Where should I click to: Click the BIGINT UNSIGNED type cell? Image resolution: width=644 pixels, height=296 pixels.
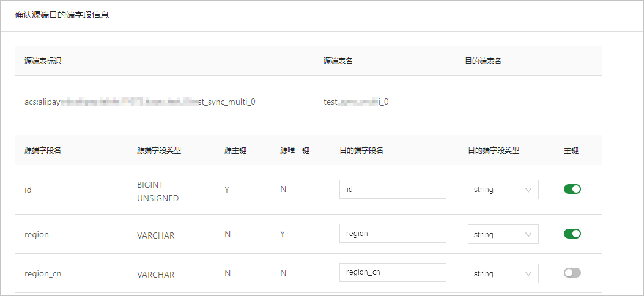coord(158,191)
